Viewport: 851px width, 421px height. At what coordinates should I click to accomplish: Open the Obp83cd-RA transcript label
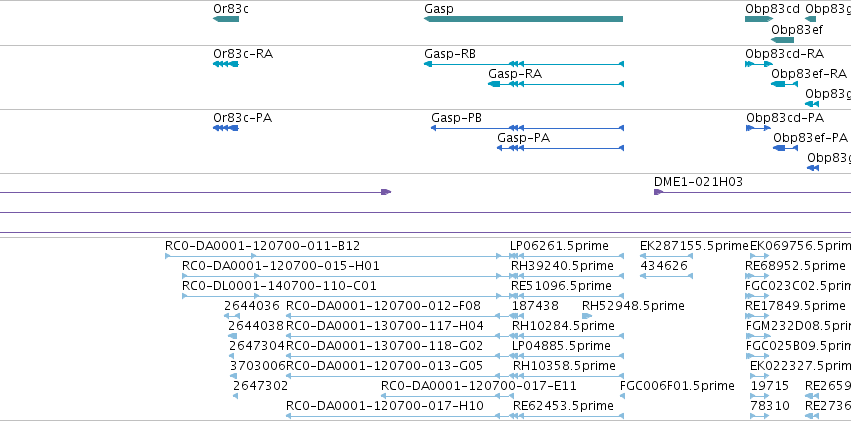coord(784,54)
